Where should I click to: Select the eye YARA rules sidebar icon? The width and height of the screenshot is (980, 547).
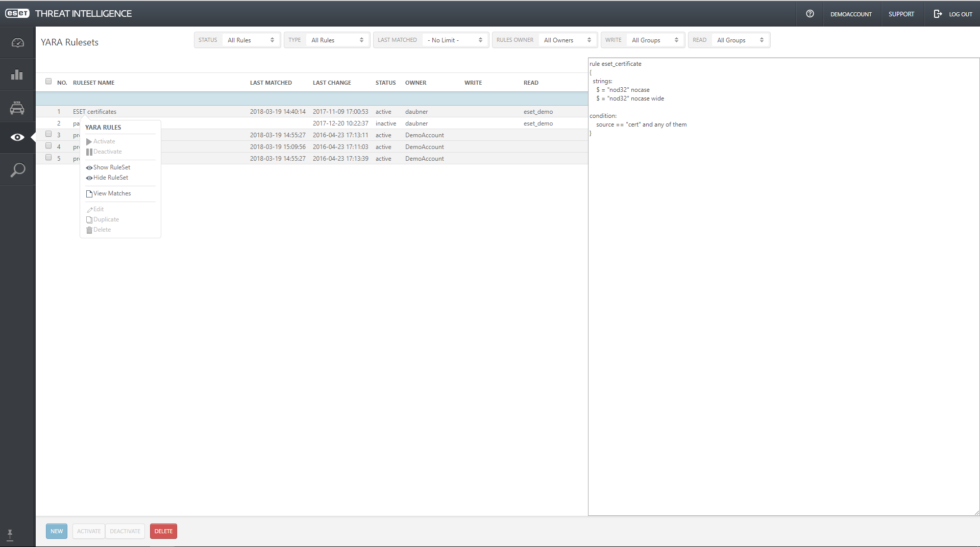point(17,137)
